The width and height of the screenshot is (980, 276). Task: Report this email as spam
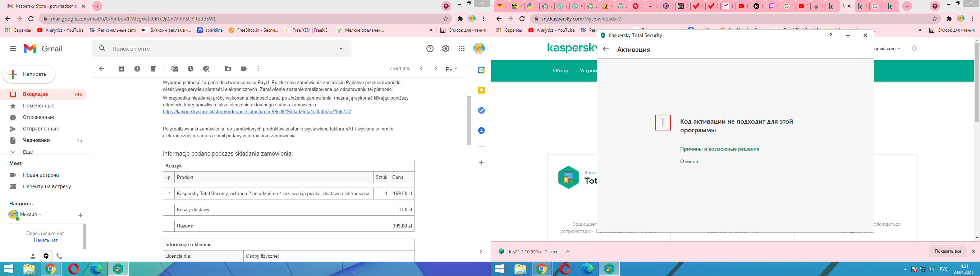[x=137, y=69]
